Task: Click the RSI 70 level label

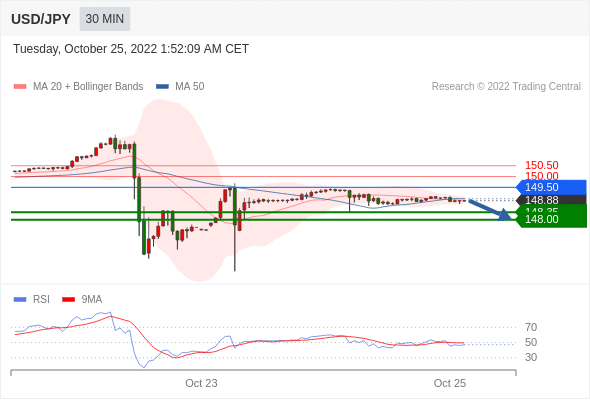Action: (x=531, y=327)
